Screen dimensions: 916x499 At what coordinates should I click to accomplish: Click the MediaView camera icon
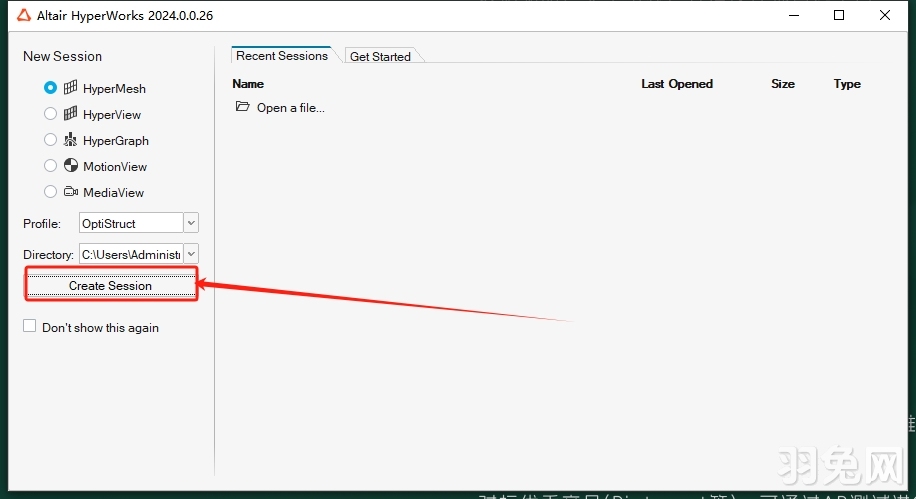(x=71, y=192)
